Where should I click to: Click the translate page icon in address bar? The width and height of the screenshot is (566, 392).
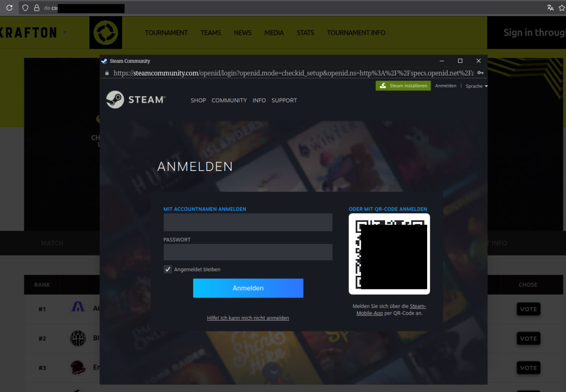[550, 8]
